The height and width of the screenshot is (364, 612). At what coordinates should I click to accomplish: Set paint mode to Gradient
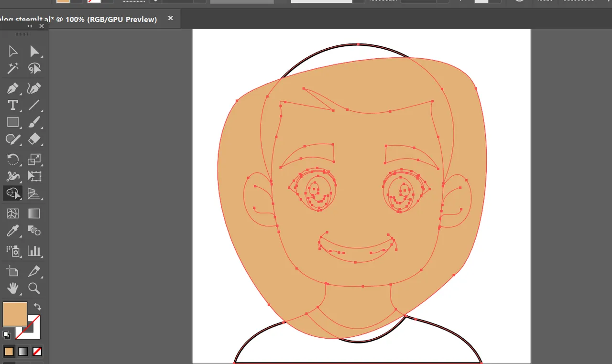[23, 352]
